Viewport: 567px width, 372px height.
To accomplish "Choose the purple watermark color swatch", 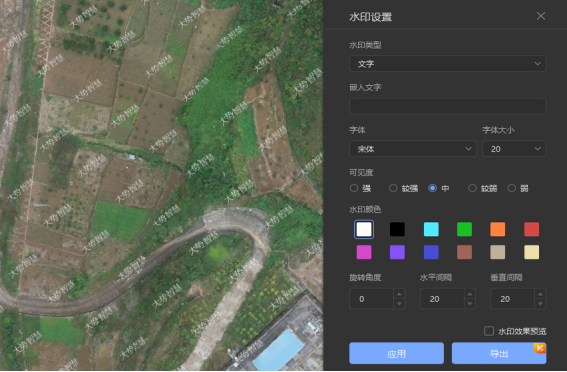I will coord(397,252).
